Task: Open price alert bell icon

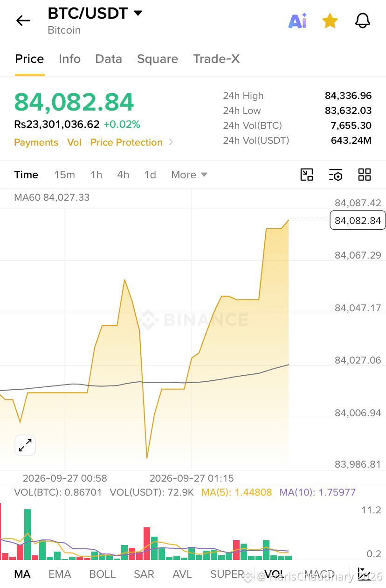Action: click(x=363, y=21)
